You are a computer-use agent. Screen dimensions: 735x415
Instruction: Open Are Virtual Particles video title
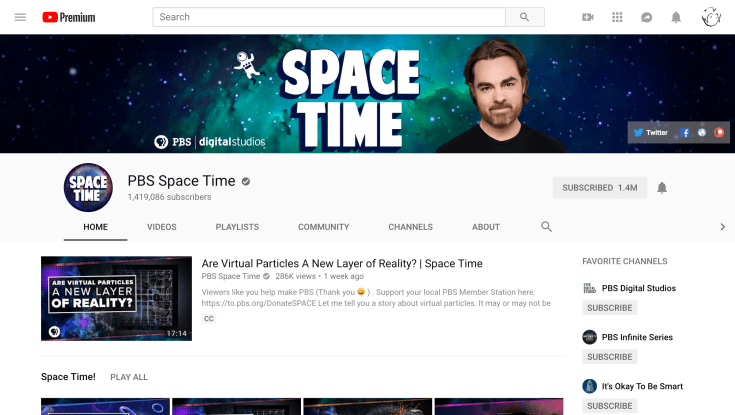pyautogui.click(x=342, y=264)
